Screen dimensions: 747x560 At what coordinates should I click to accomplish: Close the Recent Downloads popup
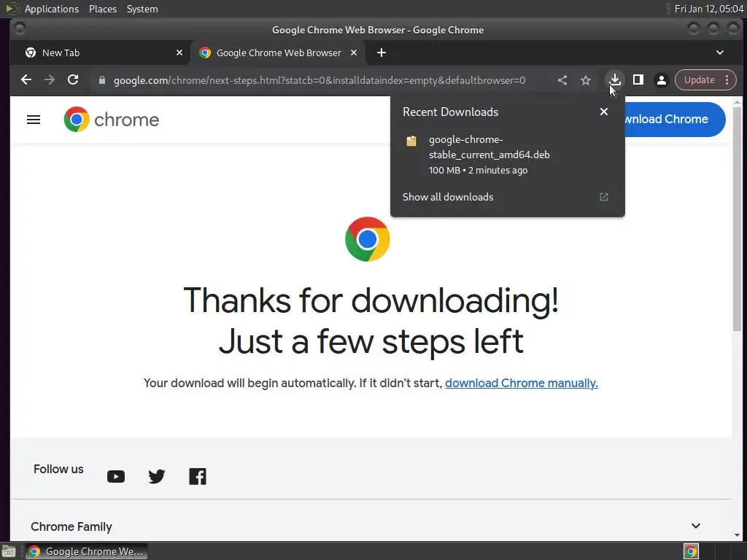pos(604,112)
